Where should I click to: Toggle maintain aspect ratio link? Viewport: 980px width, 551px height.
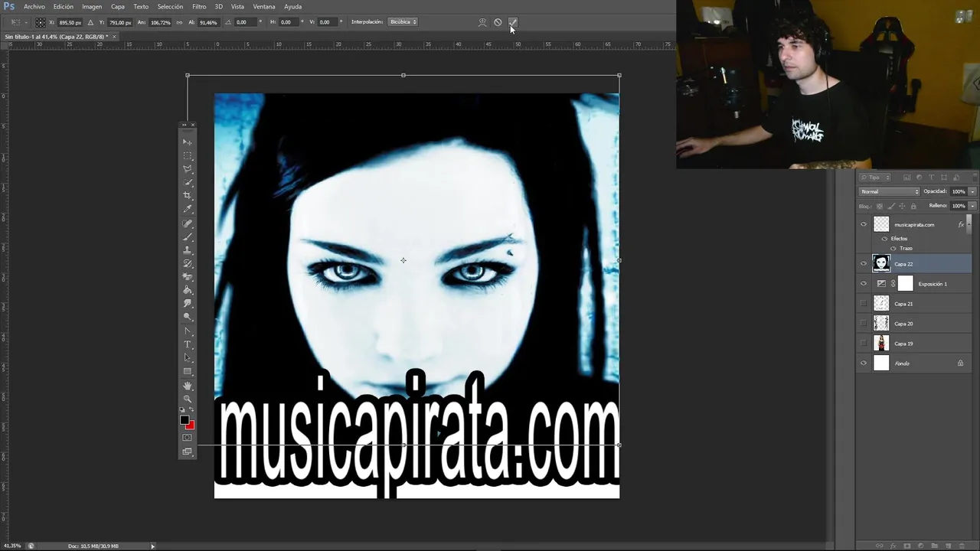pos(180,22)
